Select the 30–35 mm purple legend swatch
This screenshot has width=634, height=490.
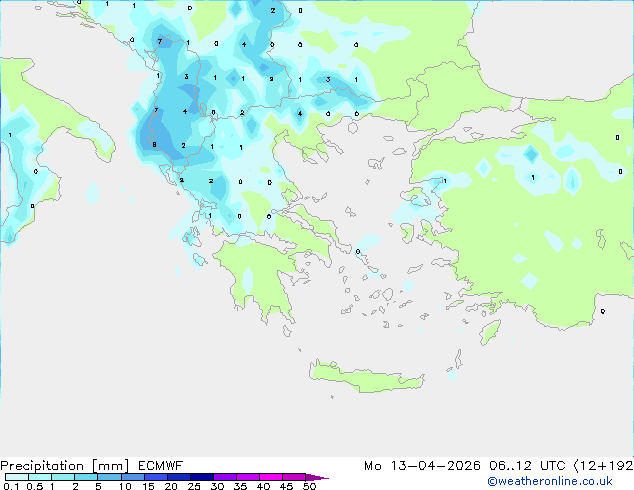pos(225,477)
